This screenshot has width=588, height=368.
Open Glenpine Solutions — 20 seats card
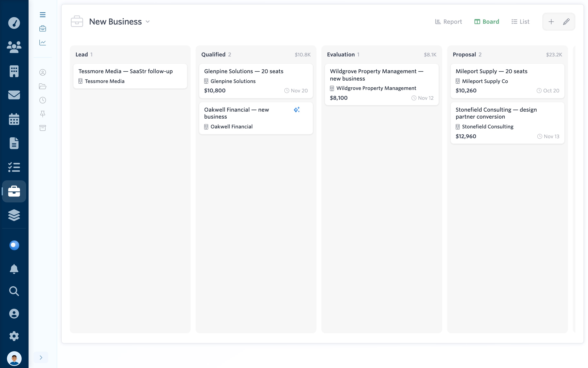pos(256,81)
